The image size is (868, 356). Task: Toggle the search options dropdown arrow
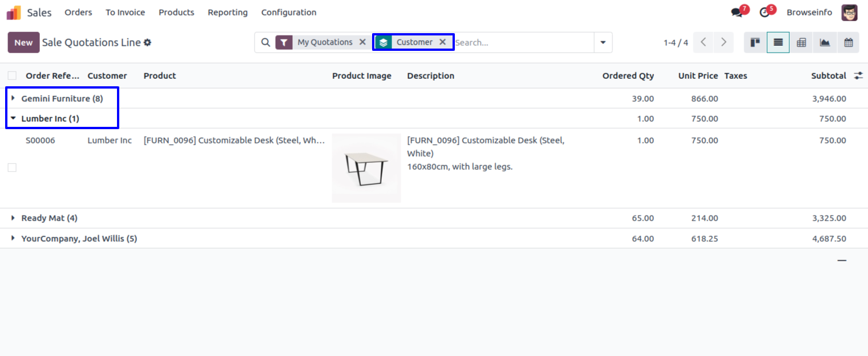(x=603, y=42)
